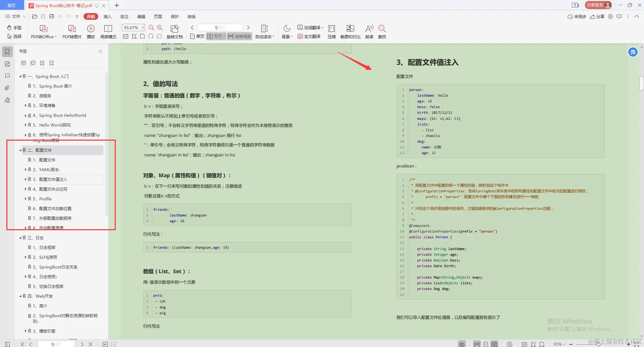The image size is (644, 347).
Task: Open the 首页 home tab
Action: [x=12, y=5]
